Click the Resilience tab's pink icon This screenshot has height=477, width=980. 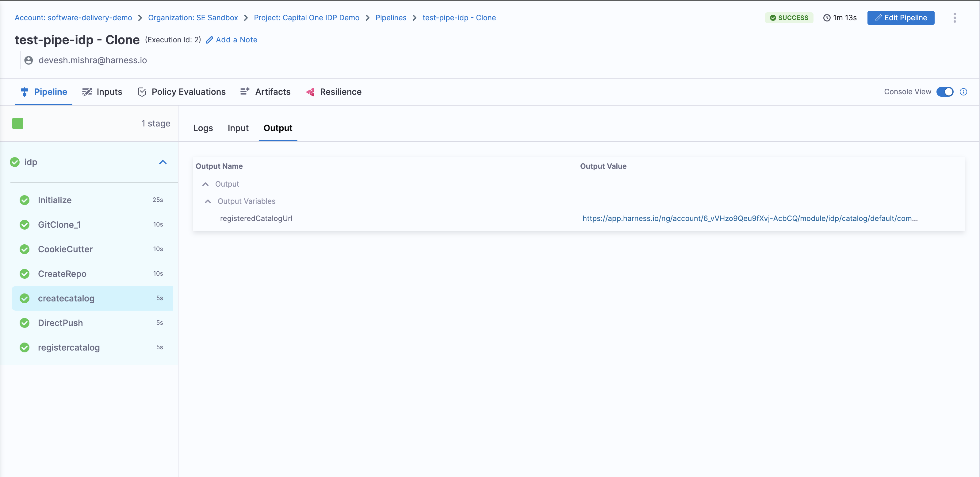[x=310, y=92]
